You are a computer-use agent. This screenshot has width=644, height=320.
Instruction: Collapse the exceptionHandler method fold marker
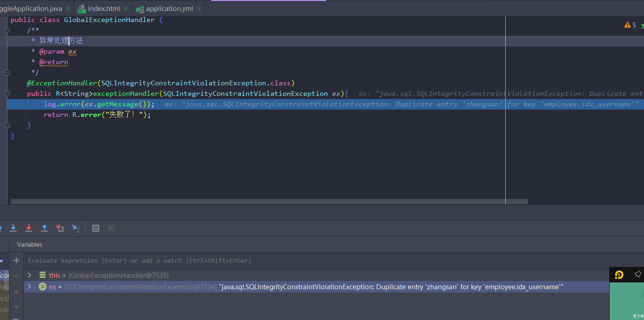pos(7,94)
